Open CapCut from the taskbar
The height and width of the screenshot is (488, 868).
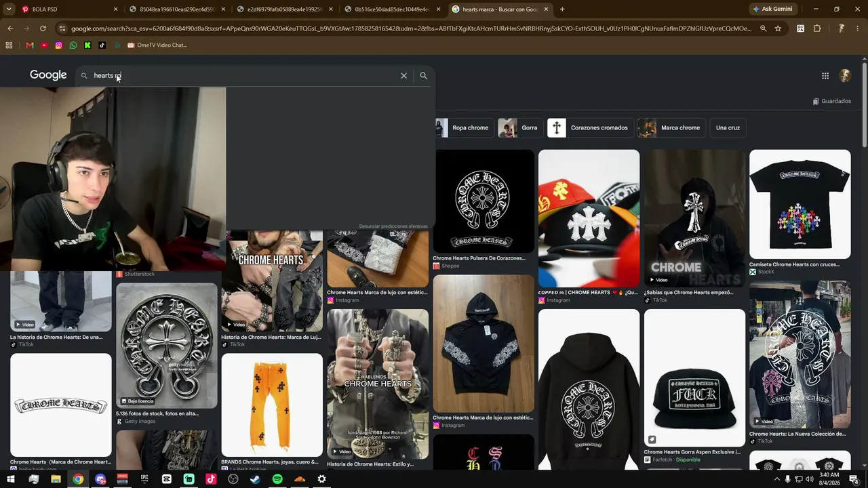click(x=167, y=479)
